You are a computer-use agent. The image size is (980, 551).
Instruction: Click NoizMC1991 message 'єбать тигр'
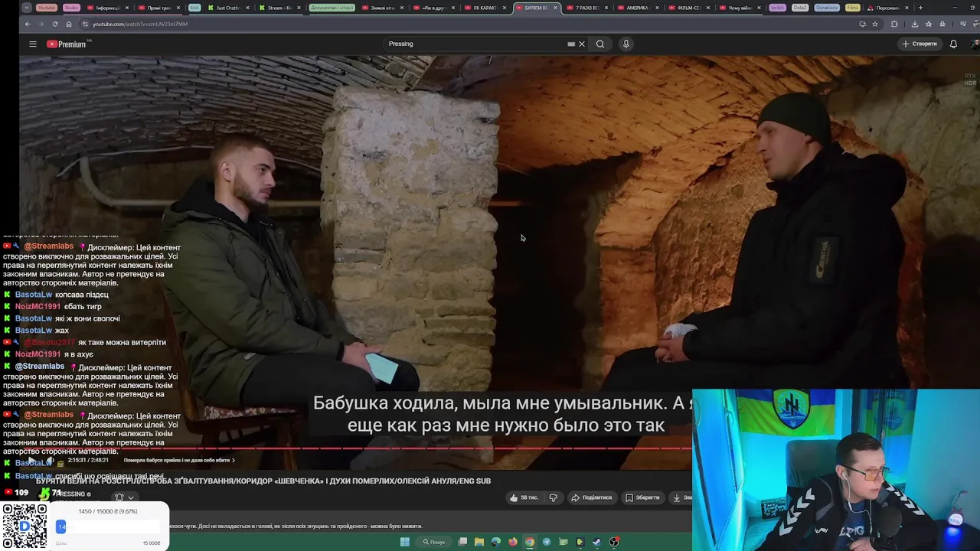point(83,307)
